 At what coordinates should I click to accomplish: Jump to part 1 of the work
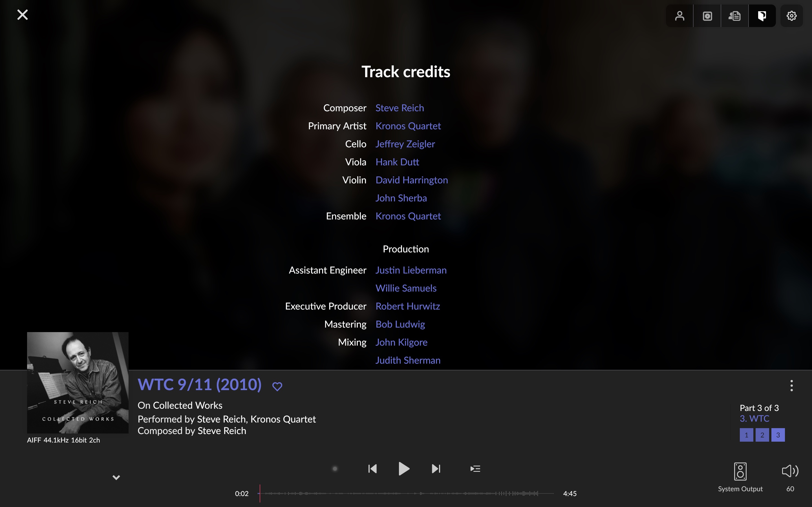(746, 435)
